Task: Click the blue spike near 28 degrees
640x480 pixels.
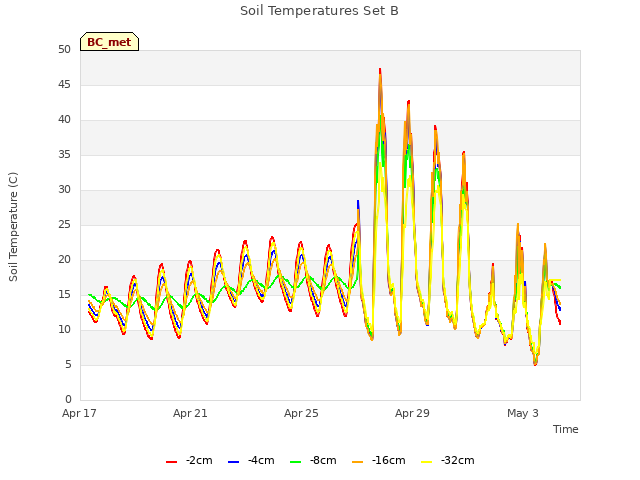Action: pos(358,202)
